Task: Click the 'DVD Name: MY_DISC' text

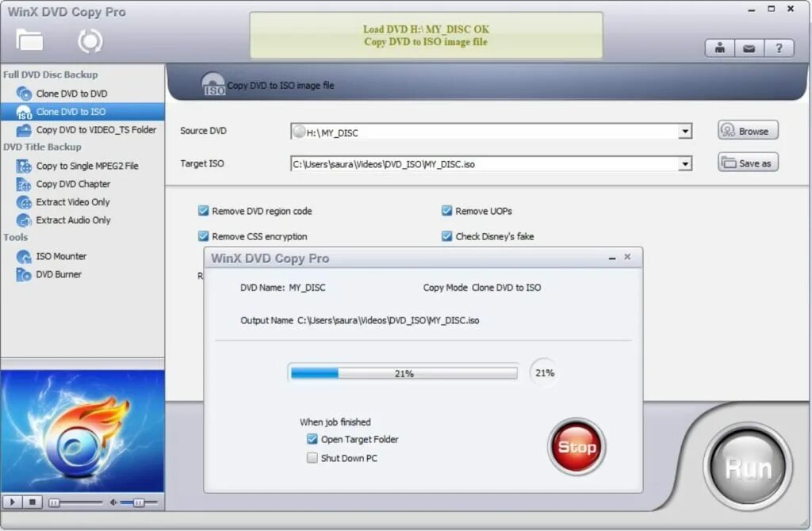Action: tap(283, 287)
